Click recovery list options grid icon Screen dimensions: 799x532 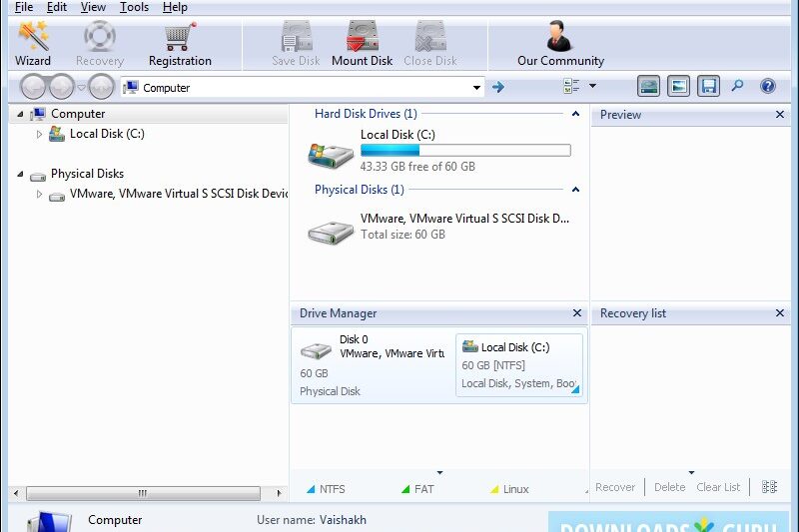click(769, 487)
